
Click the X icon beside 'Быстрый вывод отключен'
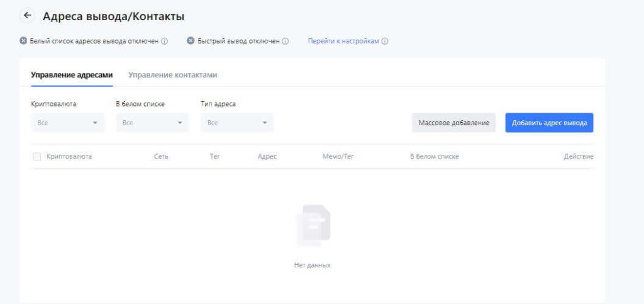pos(191,41)
